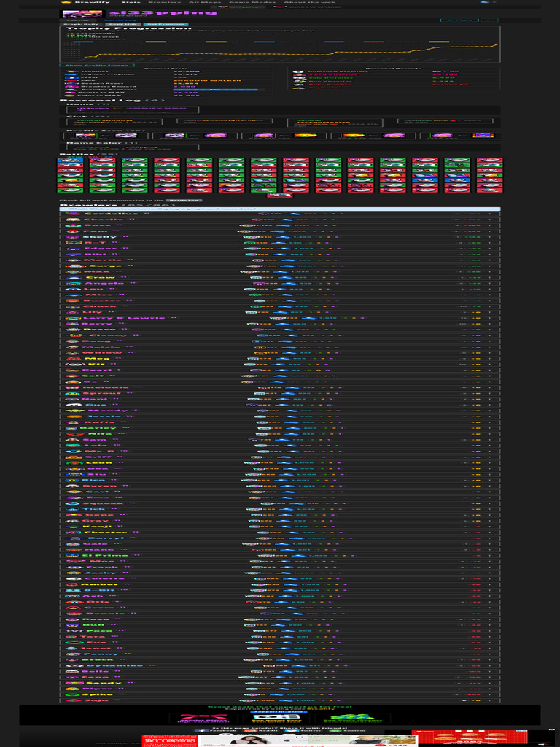560x747 pixels.
Task: Open Brawlers in the top navigation
Action: click(164, 2)
